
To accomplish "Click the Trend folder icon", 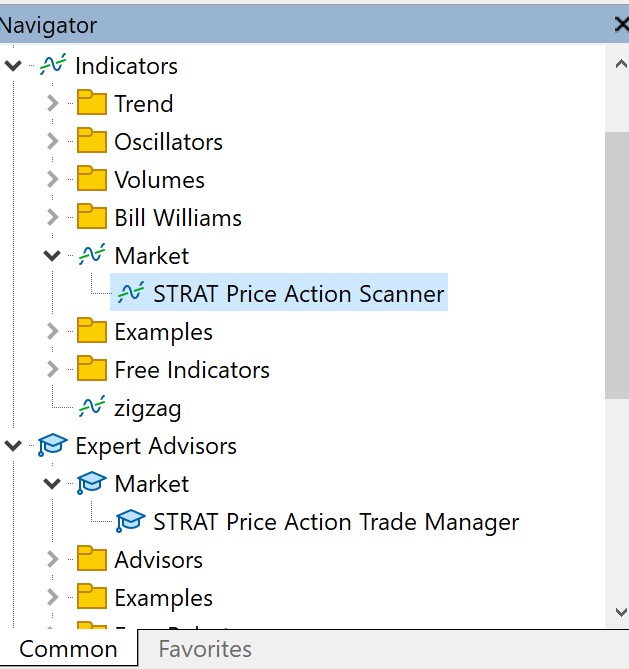I will [x=92, y=104].
